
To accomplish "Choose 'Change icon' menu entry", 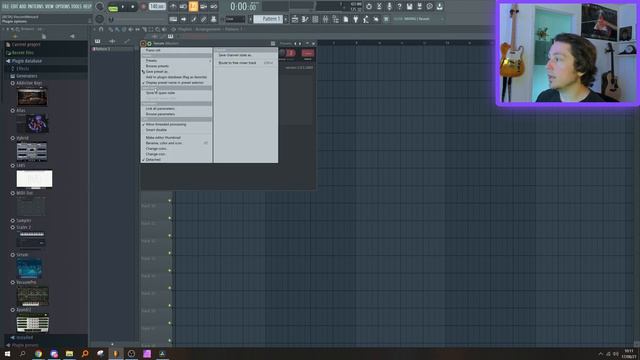I will tap(177, 154).
